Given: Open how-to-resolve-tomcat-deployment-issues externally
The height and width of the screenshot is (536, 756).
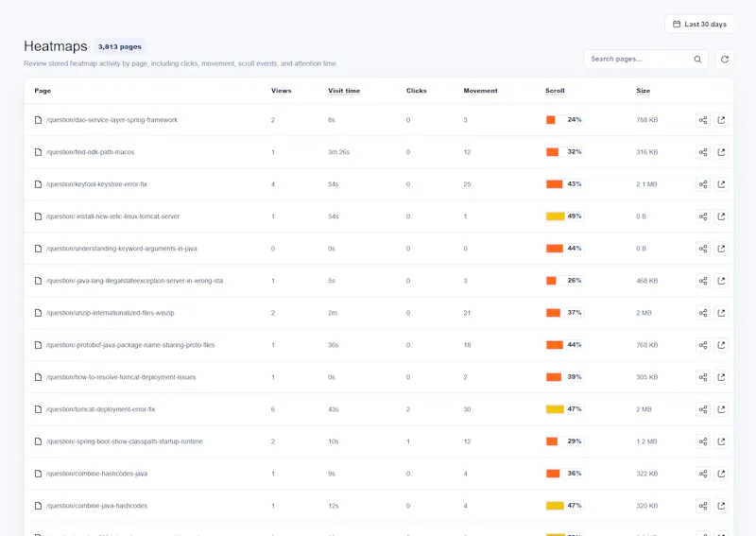Looking at the screenshot, I should click(721, 377).
